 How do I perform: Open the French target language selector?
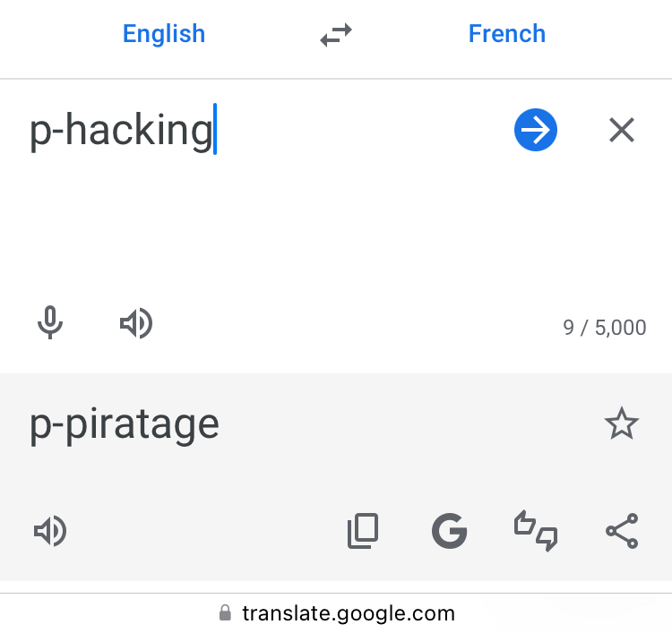tap(507, 34)
